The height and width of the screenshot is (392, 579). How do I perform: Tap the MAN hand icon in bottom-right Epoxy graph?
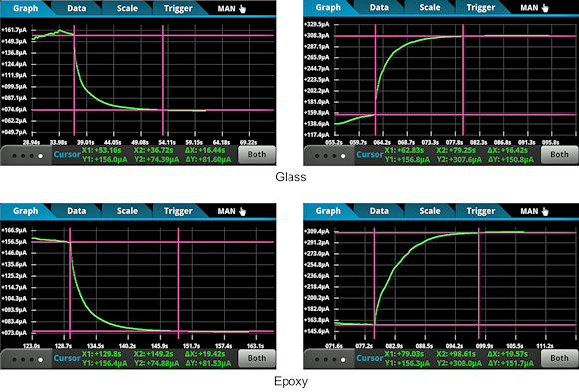pyautogui.click(x=545, y=211)
